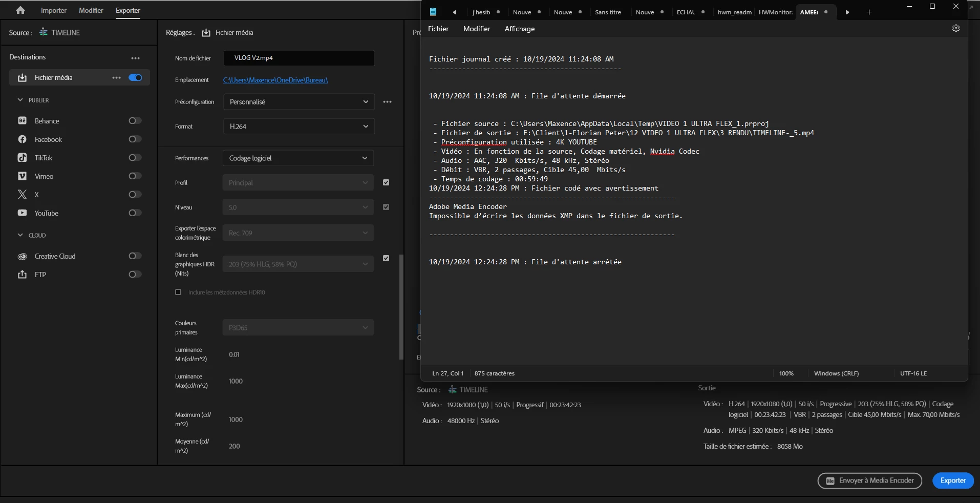Collapse the PUBLIER section
Image resolution: width=980 pixels, height=503 pixels.
20,100
